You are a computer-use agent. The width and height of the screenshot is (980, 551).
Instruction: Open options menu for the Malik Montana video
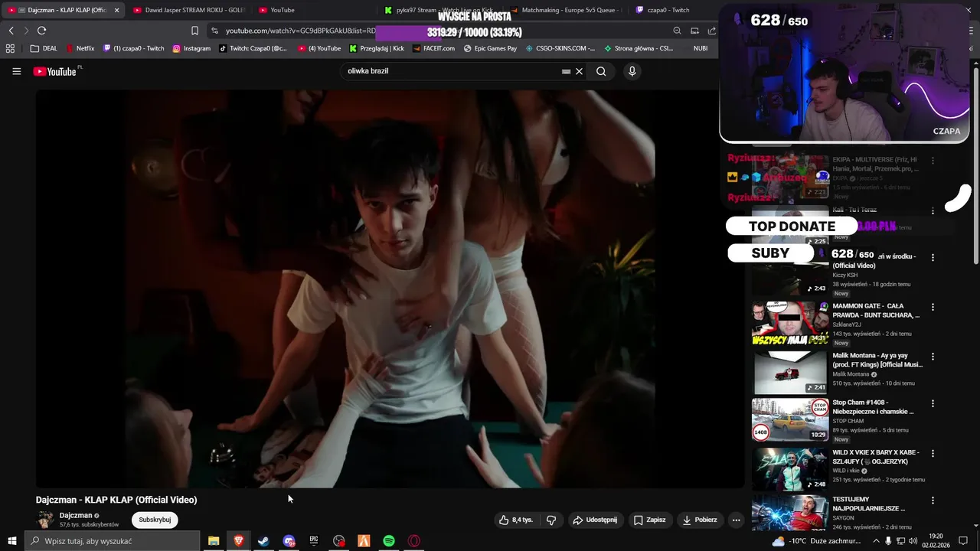coord(933,357)
